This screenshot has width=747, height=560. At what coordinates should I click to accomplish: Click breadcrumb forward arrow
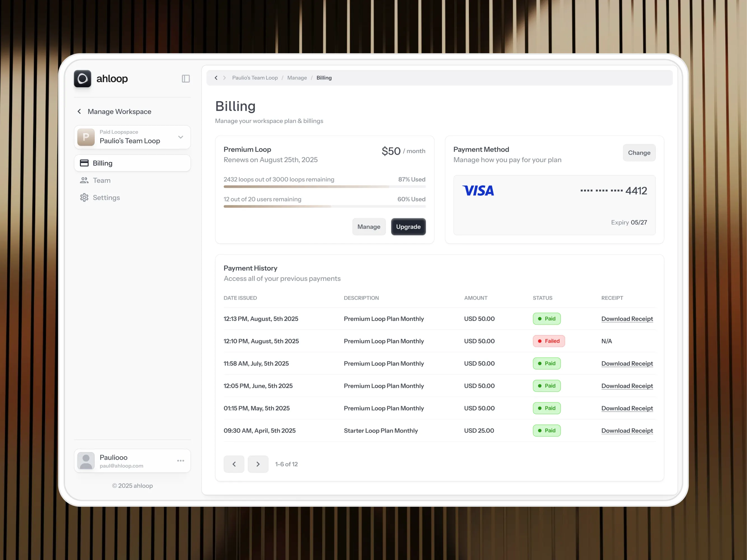[x=224, y=78]
